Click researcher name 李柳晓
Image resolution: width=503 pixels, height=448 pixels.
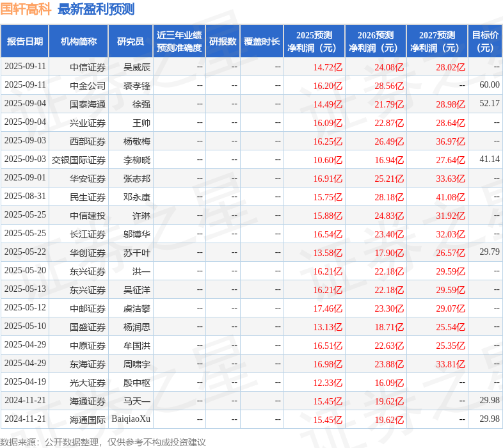[137, 160]
